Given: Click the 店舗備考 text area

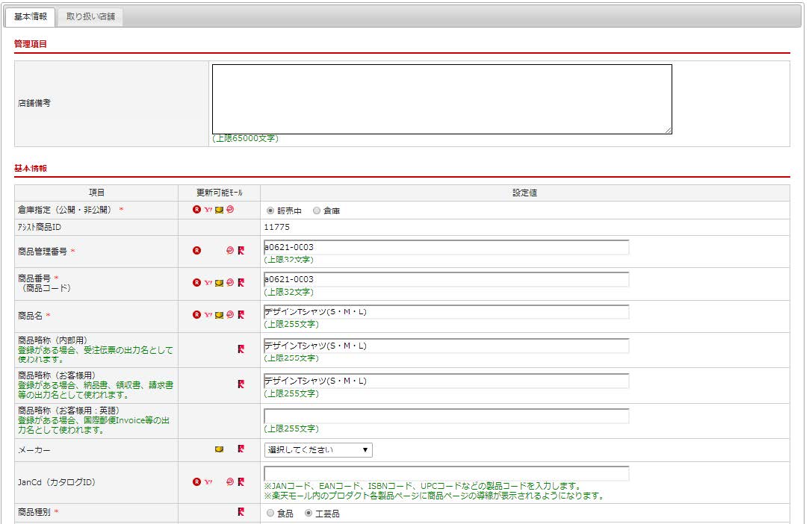Looking at the screenshot, I should tap(441, 99).
